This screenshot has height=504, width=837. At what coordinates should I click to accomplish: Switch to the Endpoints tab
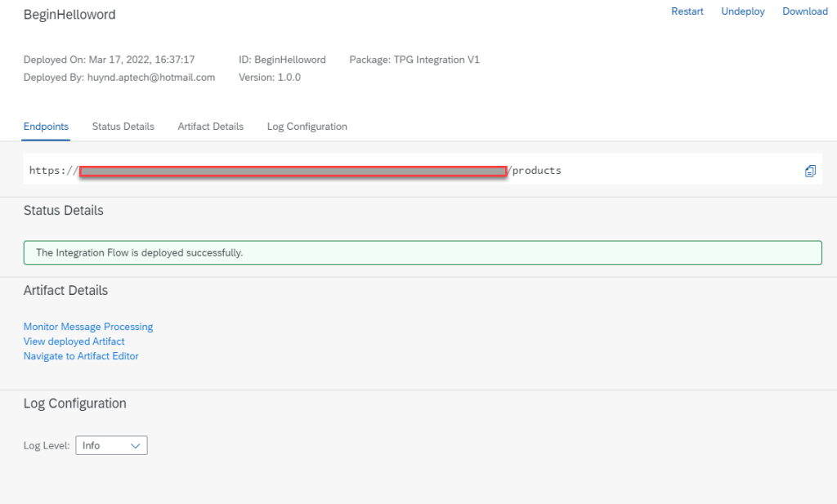[46, 127]
